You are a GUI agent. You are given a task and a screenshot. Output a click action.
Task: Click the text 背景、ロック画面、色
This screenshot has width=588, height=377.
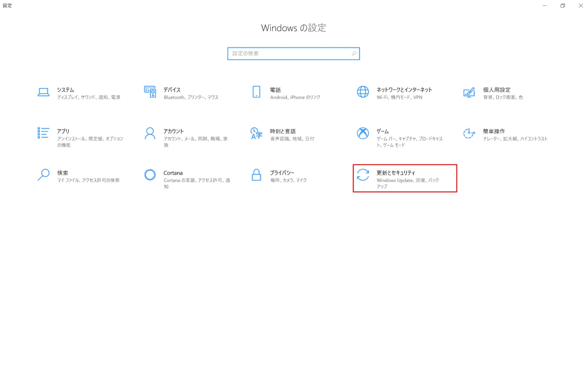coord(503,97)
